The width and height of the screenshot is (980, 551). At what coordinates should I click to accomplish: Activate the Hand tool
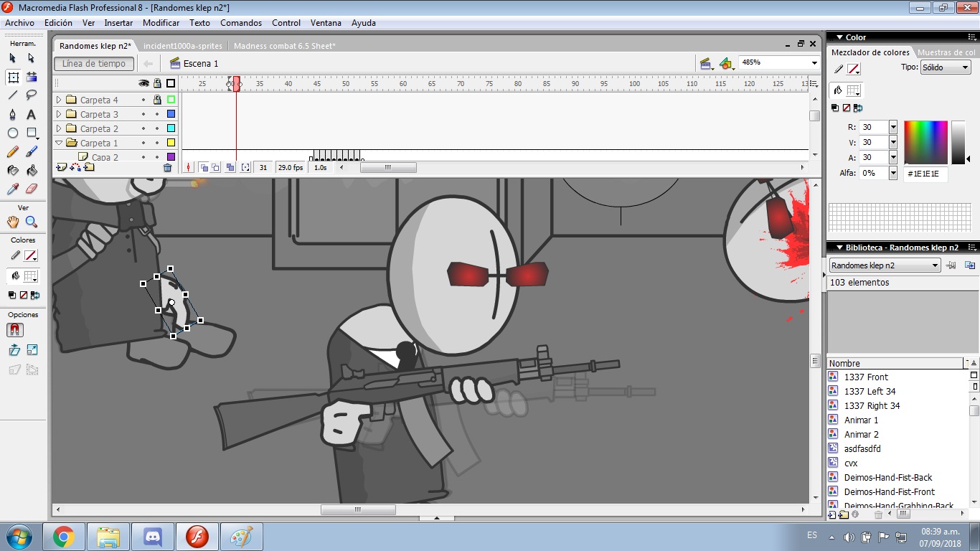13,222
